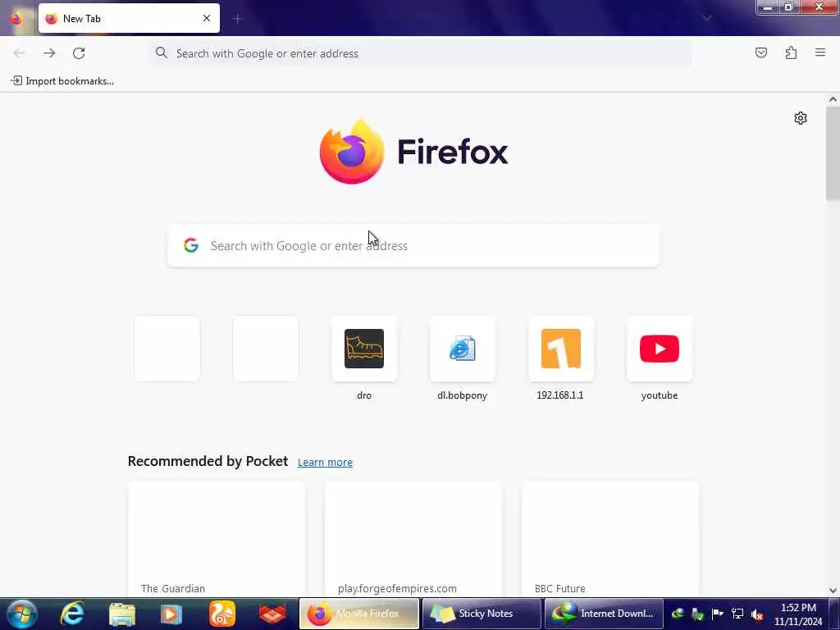
Task: Switch to Sticky Notes taskbar button
Action: (x=481, y=614)
